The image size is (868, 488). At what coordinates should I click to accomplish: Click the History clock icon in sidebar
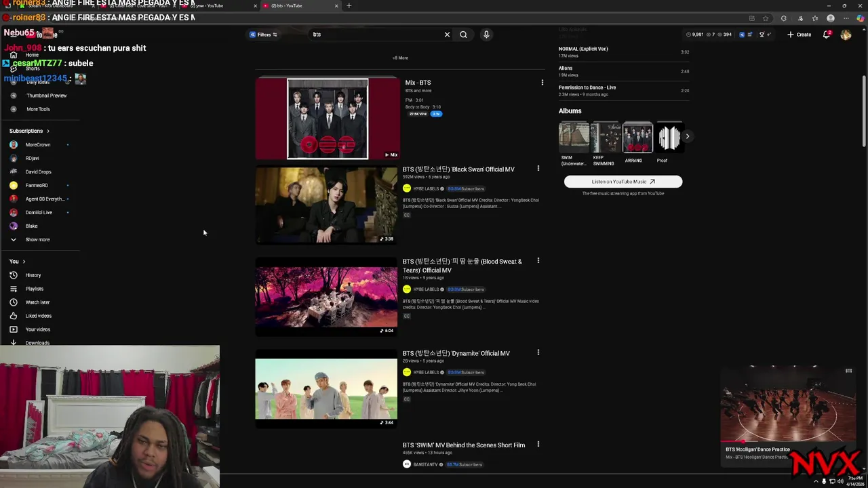click(13, 275)
